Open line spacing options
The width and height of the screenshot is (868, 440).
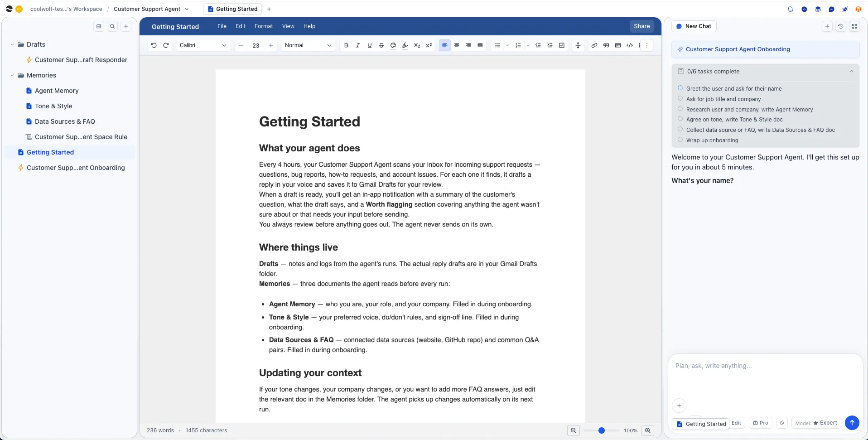coord(578,45)
